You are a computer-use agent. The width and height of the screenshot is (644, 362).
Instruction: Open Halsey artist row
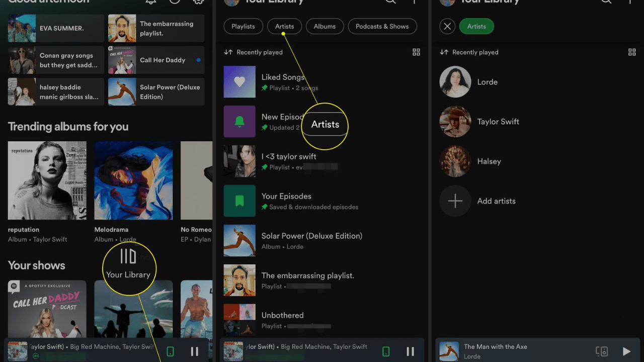538,161
